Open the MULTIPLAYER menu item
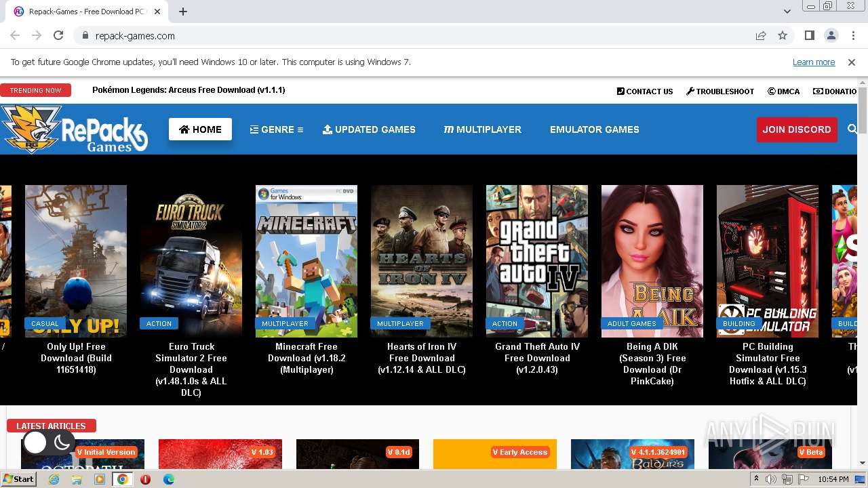This screenshot has height=488, width=868. [x=482, y=129]
